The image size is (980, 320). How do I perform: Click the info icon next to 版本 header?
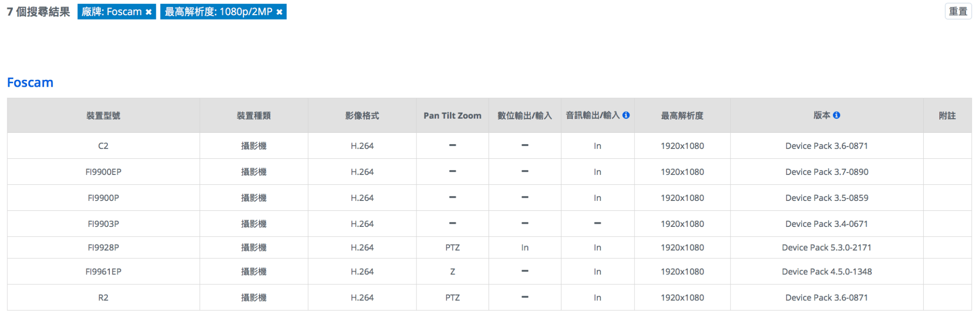tap(836, 115)
